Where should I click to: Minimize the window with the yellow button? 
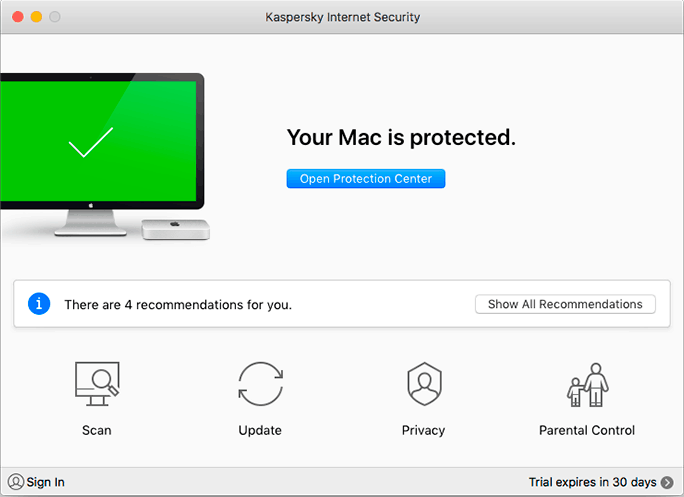point(36,17)
